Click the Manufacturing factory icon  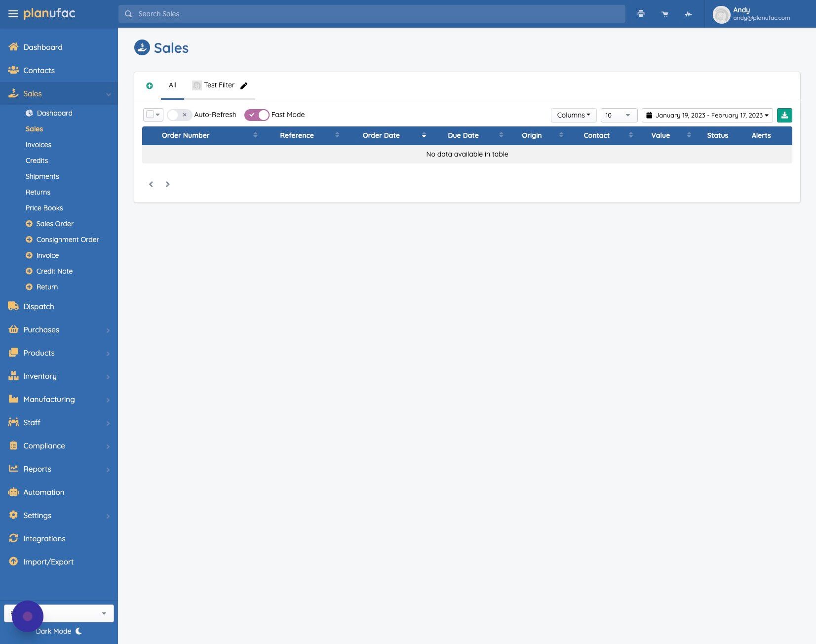[13, 399]
